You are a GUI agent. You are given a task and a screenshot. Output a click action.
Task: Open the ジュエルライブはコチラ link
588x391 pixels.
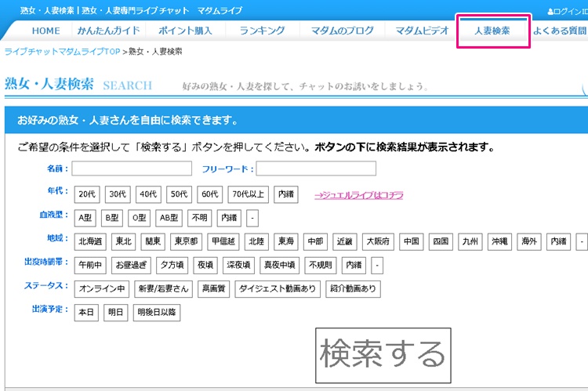(359, 195)
